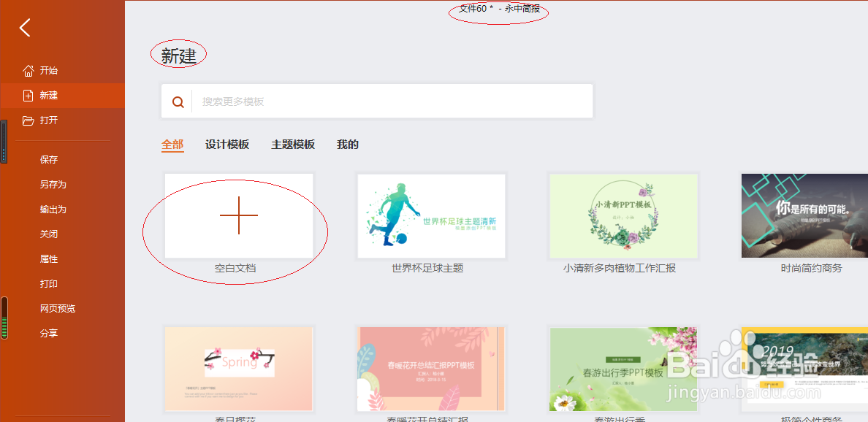The height and width of the screenshot is (422, 868).
Task: Switch to the 设计模板 tab
Action: click(228, 145)
